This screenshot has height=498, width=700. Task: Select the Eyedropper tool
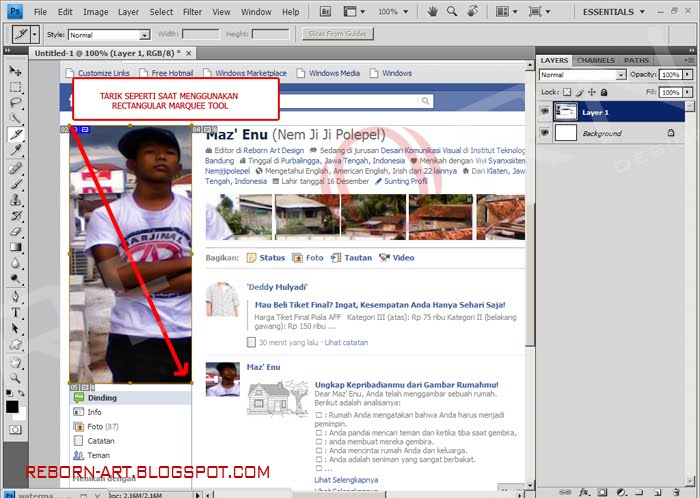(16, 149)
